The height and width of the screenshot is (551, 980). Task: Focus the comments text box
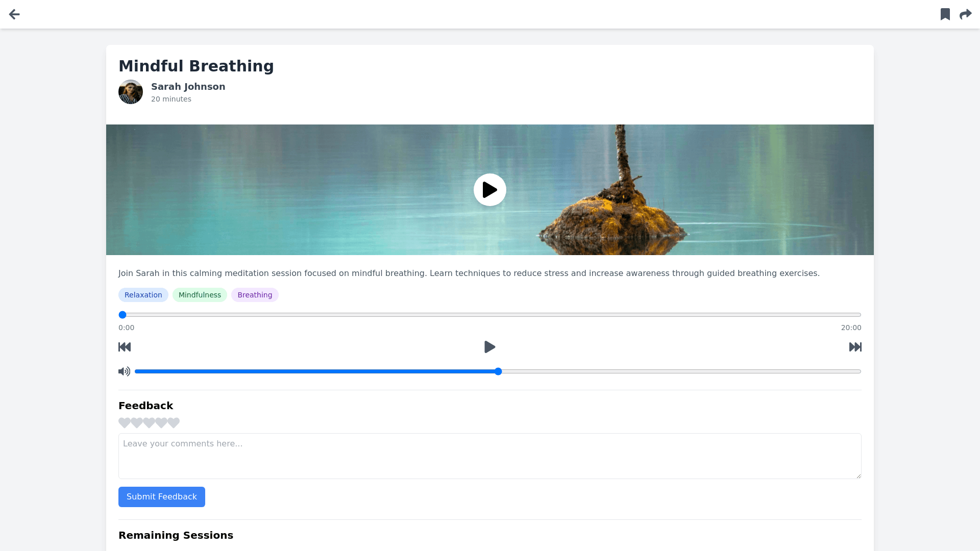[x=490, y=456]
